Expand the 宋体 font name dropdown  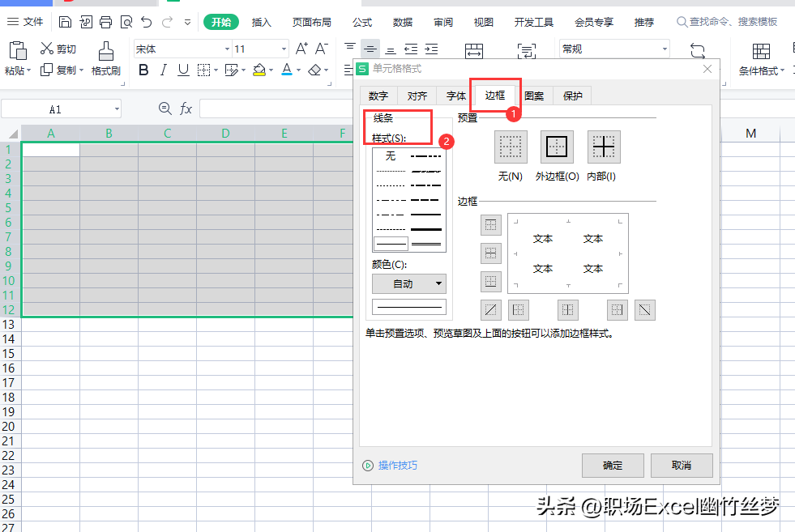tap(224, 49)
